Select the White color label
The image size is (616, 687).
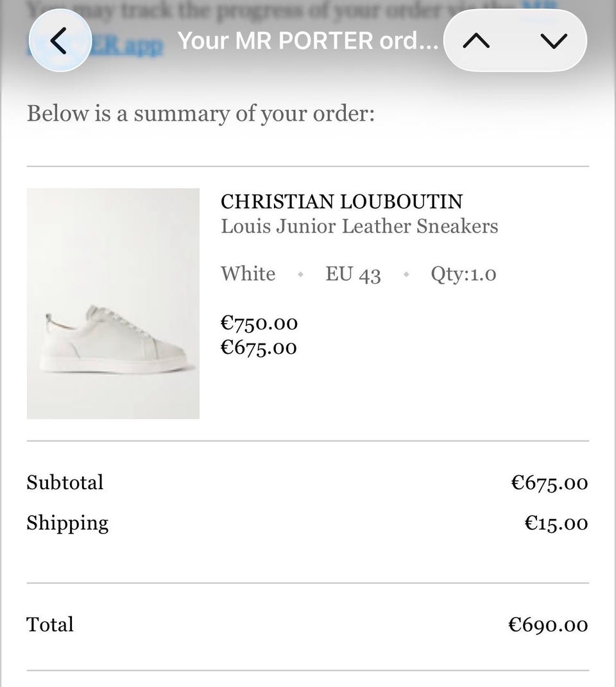[248, 274]
